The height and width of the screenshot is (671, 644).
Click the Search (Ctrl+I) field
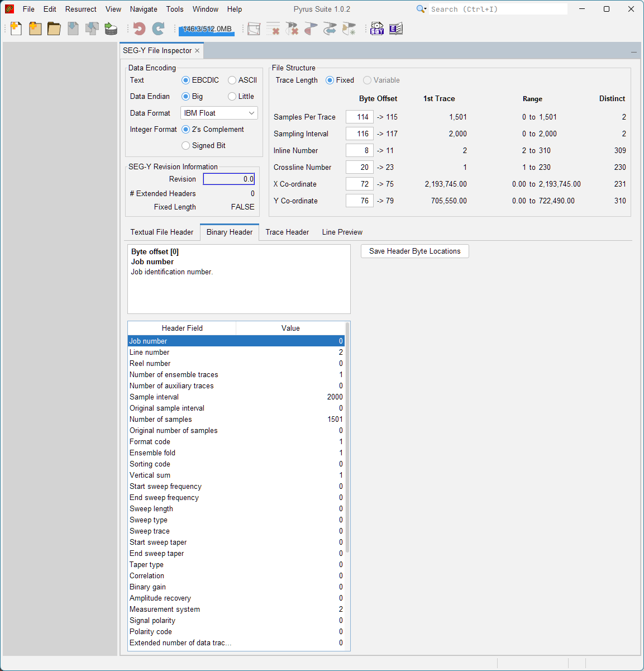point(498,9)
